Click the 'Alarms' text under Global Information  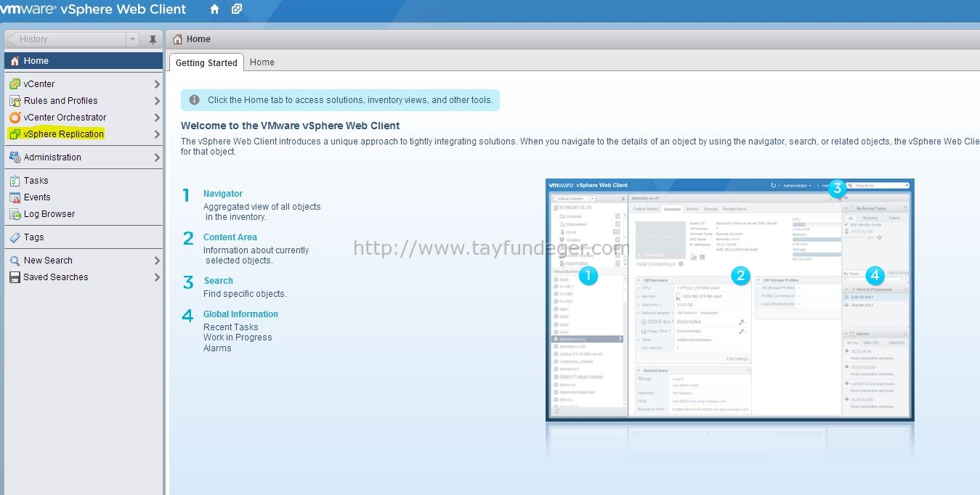(x=217, y=348)
